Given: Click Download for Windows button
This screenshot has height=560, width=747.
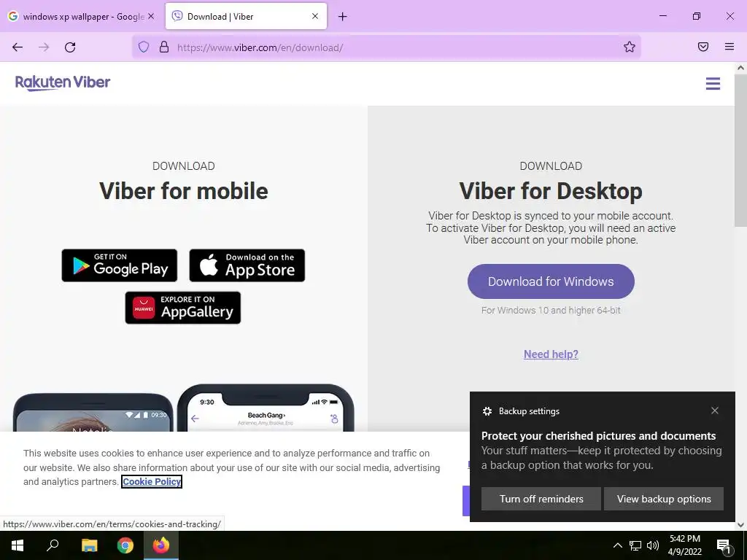Looking at the screenshot, I should [551, 281].
